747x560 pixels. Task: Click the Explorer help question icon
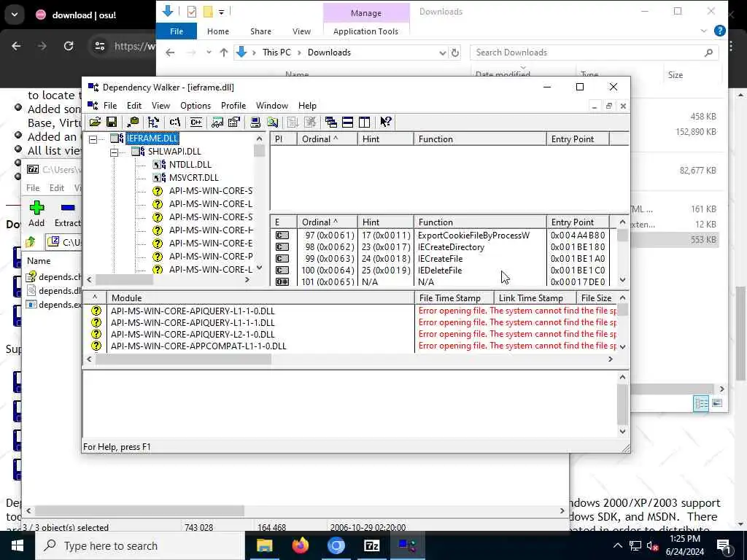720,31
